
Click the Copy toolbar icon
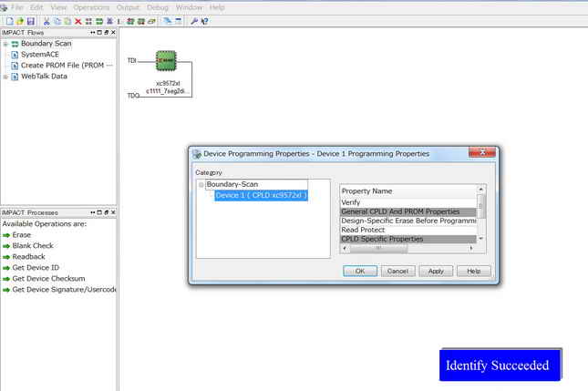[x=57, y=21]
